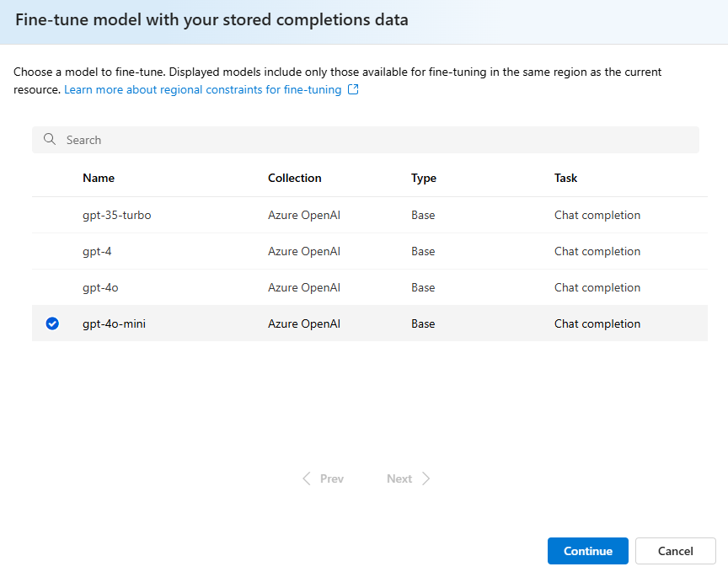728x572 pixels.
Task: Click the left chevron beside Prev
Action: (308, 478)
